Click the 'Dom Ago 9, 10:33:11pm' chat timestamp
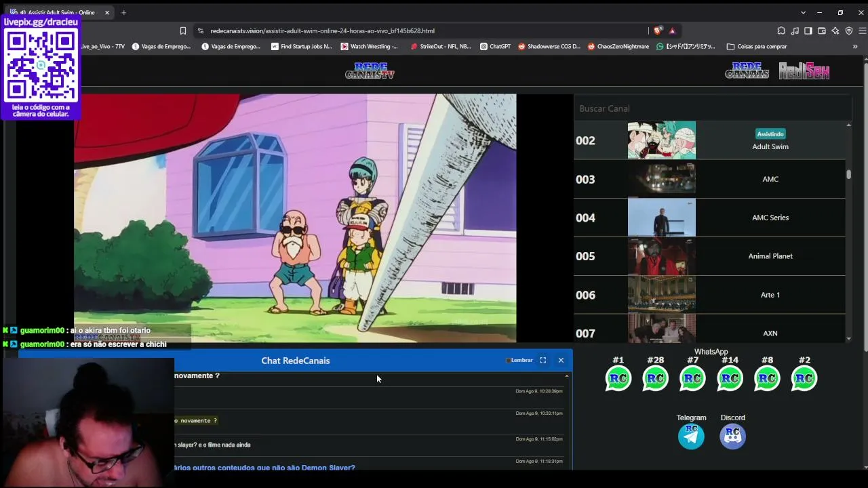Screen dimensions: 868x488 pyautogui.click(x=539, y=413)
